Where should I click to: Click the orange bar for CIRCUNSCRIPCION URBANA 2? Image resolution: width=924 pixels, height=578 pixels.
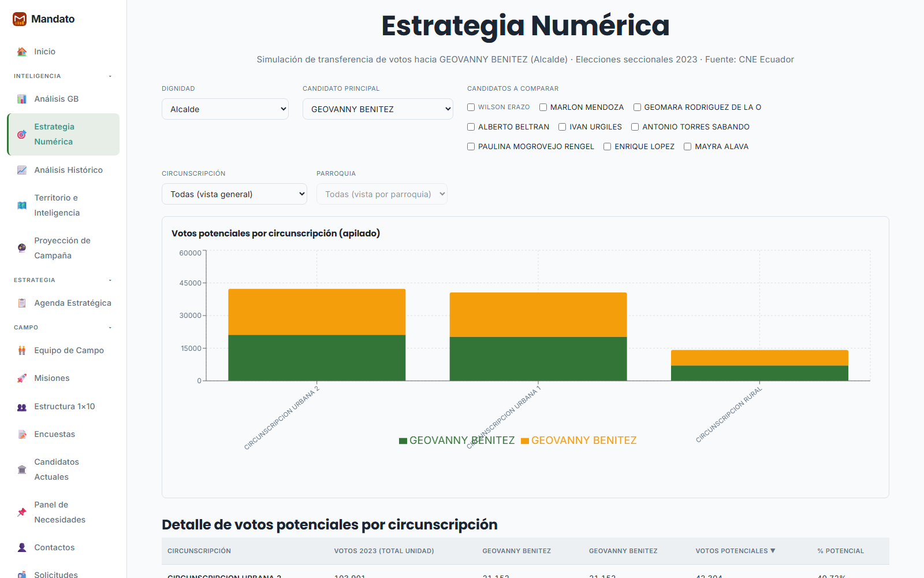317,312
